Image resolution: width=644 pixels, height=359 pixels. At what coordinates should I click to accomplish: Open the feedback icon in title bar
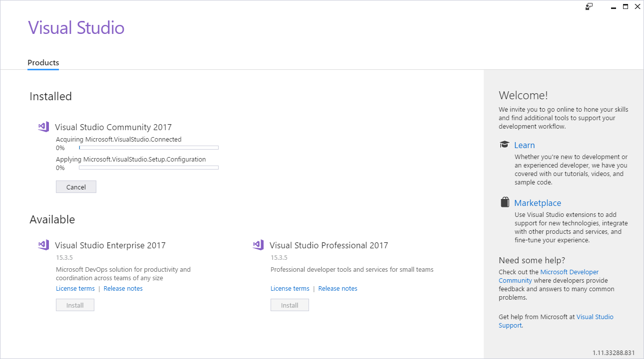589,6
